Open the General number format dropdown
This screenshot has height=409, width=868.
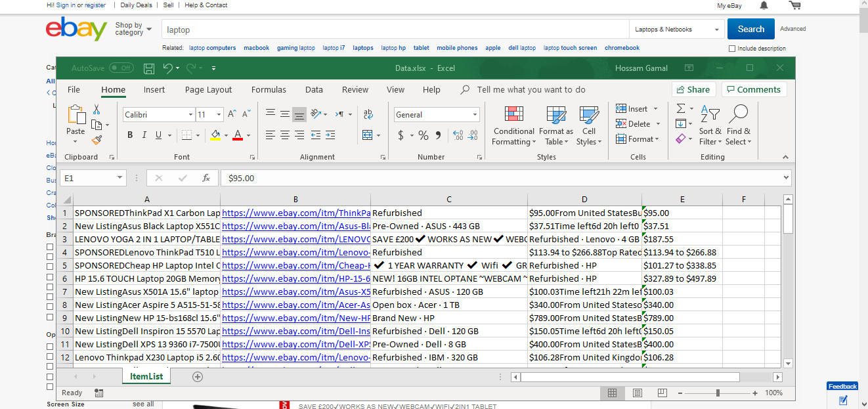click(436, 114)
